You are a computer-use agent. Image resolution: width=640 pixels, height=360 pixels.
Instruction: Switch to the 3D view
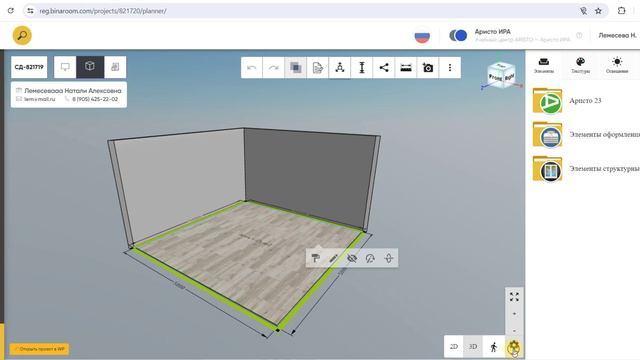pyautogui.click(x=473, y=347)
